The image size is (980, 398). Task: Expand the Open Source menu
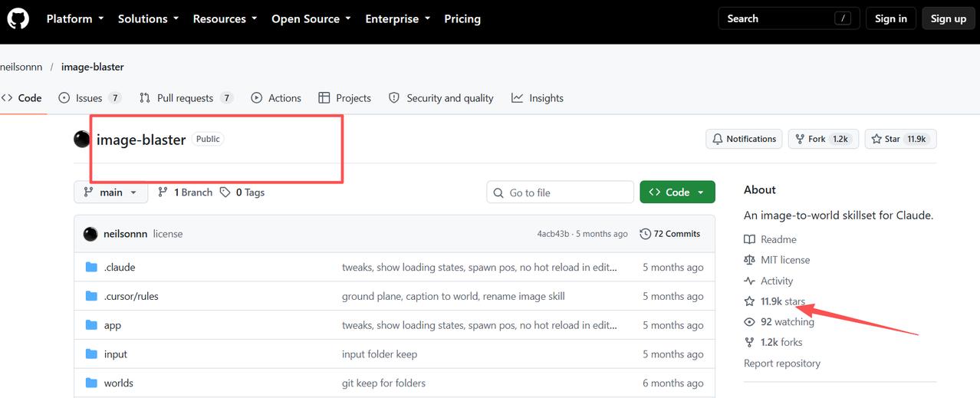coord(311,18)
